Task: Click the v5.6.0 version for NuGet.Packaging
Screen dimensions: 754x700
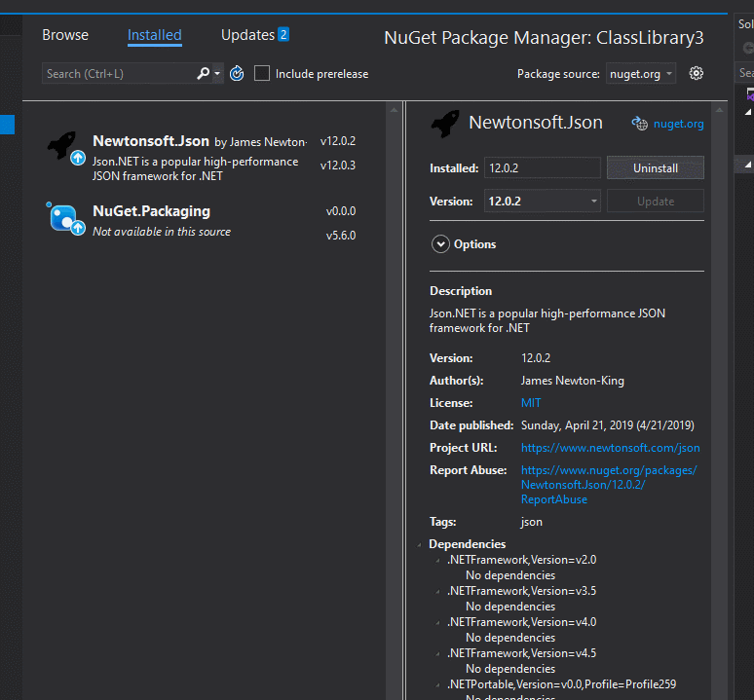Action: [340, 236]
